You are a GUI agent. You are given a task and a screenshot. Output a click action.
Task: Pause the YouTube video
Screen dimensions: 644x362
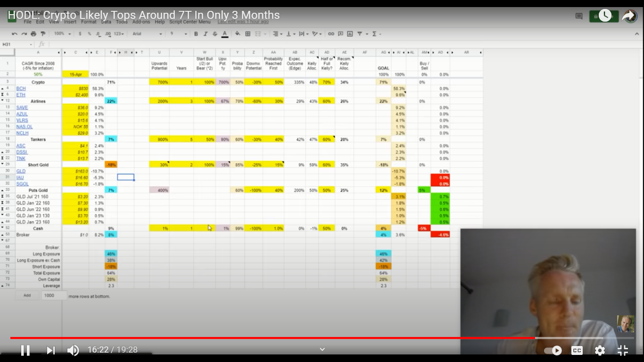(x=25, y=350)
